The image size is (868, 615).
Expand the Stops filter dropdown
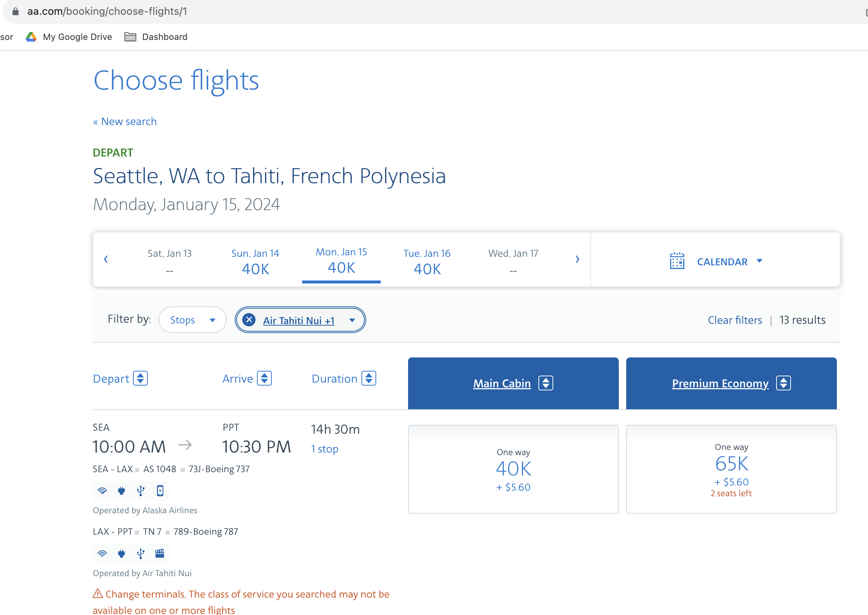pos(193,320)
